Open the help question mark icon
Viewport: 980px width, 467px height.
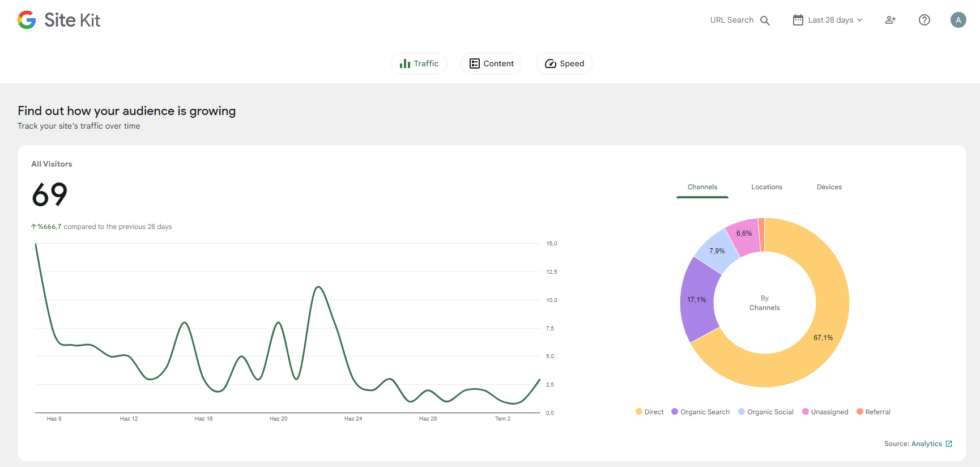[924, 20]
